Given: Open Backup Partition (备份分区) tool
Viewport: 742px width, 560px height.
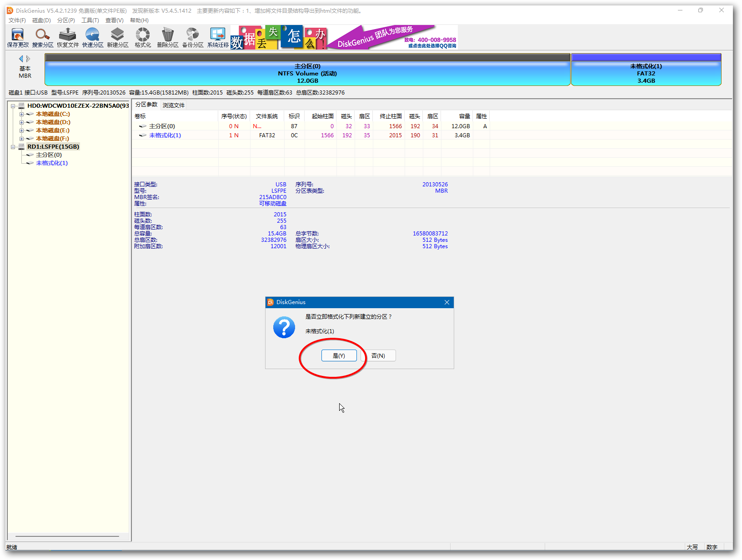Looking at the screenshot, I should coord(193,37).
